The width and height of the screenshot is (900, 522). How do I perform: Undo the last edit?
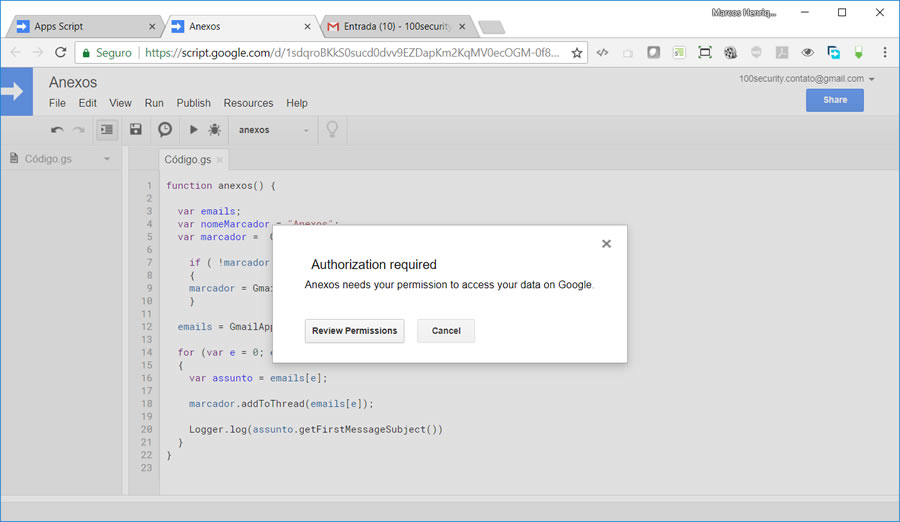pyautogui.click(x=57, y=130)
